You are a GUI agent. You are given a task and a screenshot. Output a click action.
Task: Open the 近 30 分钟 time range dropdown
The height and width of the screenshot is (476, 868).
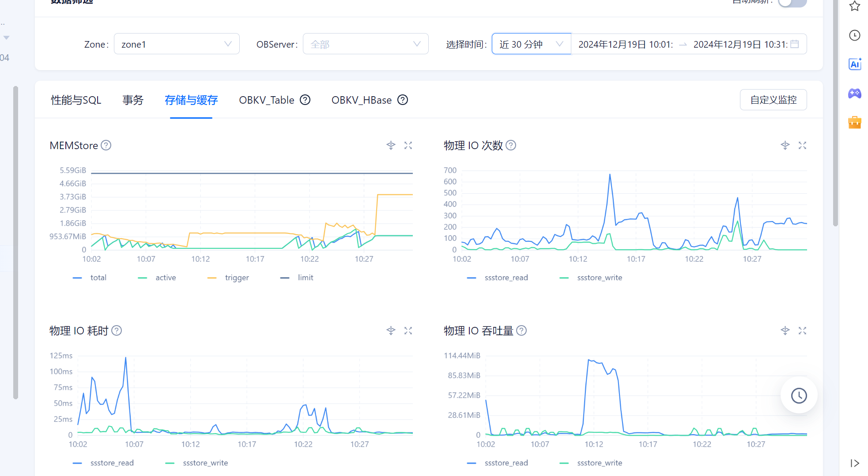[532, 44]
